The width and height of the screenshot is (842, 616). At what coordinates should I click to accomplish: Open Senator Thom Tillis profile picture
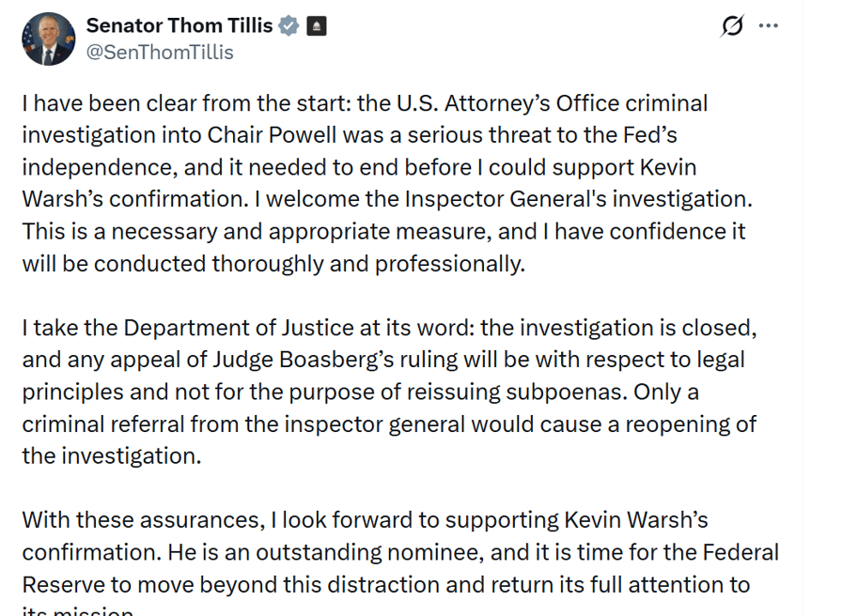(47, 39)
